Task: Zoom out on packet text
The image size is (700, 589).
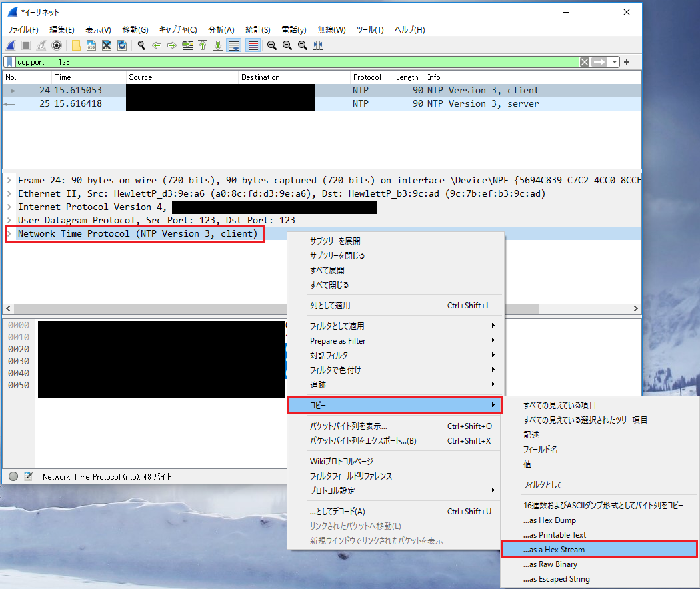Action: [287, 45]
